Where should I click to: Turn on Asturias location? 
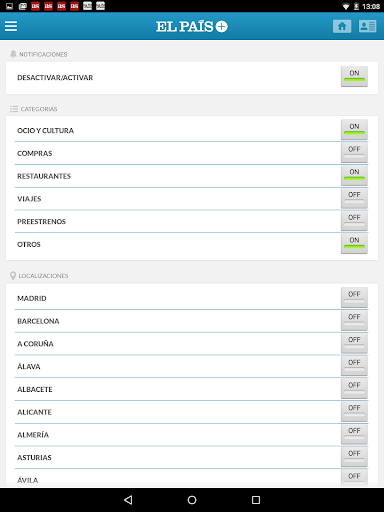coord(354,457)
